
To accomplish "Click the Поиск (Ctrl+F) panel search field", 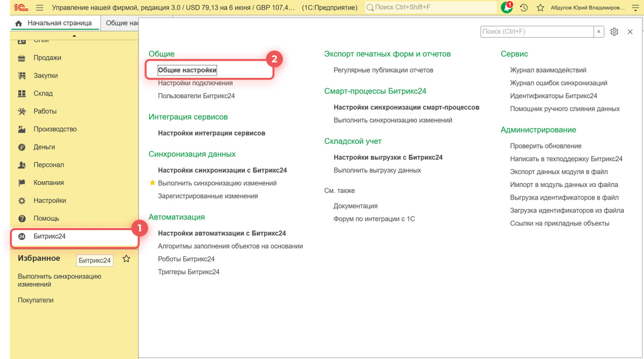I will (x=536, y=32).
